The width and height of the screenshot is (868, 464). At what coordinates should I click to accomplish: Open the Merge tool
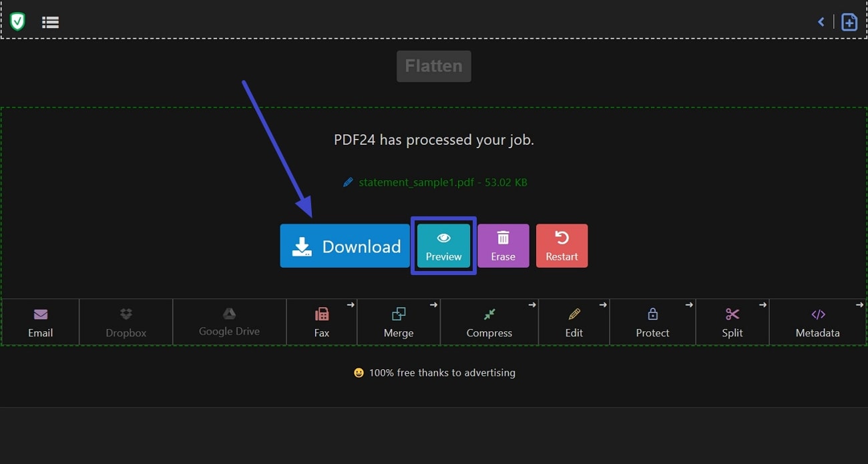[399, 322]
